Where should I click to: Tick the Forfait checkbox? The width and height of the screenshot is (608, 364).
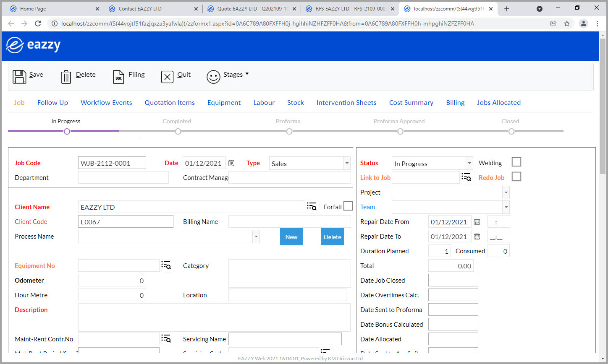[x=348, y=206]
